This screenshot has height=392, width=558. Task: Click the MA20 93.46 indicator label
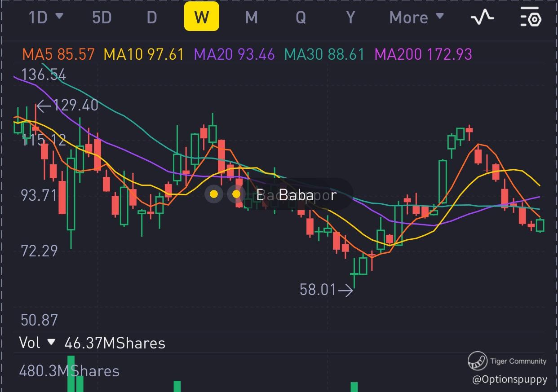234,54
